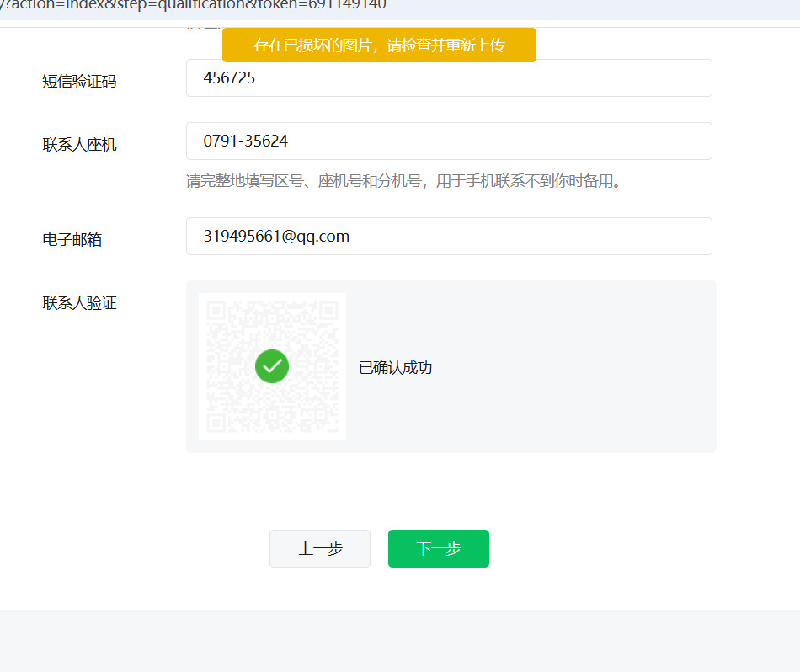Click the green 下一步 button
This screenshot has height=672, width=800.
[439, 548]
